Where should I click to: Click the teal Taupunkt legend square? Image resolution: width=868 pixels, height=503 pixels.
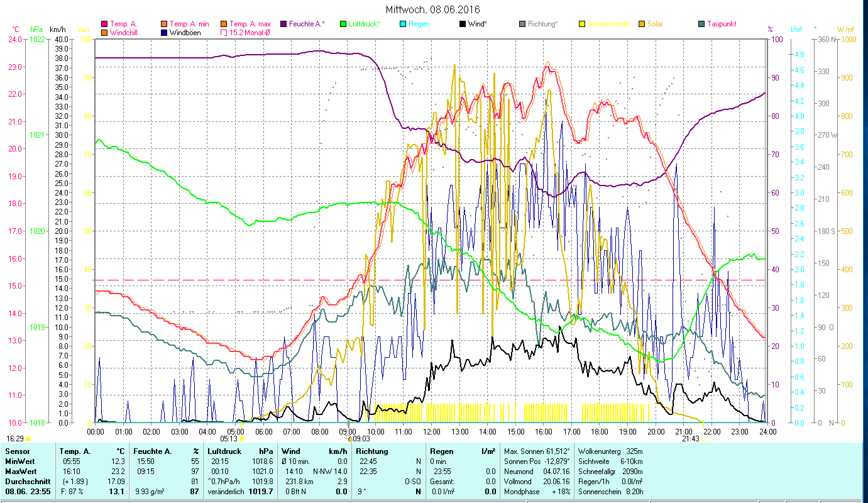coord(701,24)
